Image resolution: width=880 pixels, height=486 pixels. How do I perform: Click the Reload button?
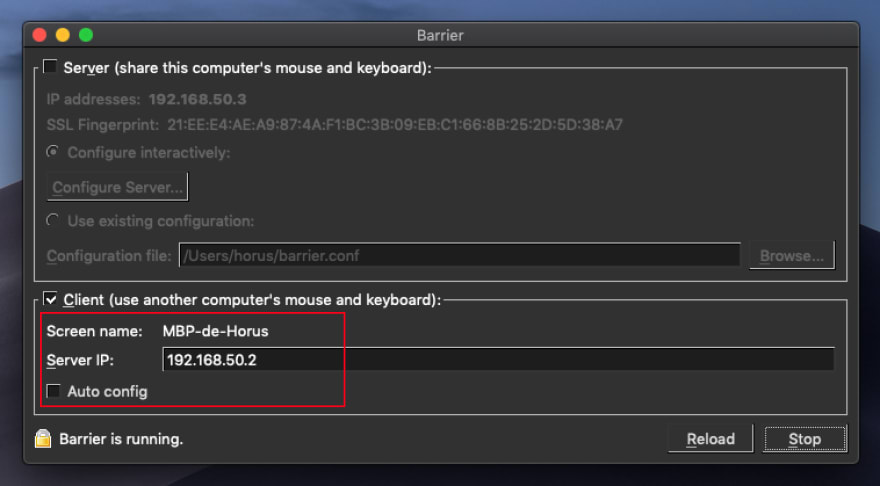point(710,439)
